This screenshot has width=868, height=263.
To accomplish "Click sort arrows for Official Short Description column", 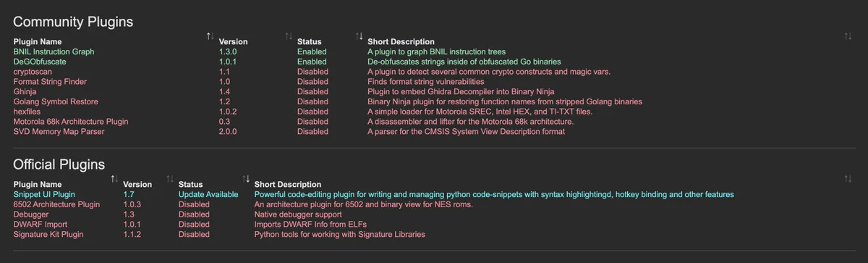I will tap(848, 178).
